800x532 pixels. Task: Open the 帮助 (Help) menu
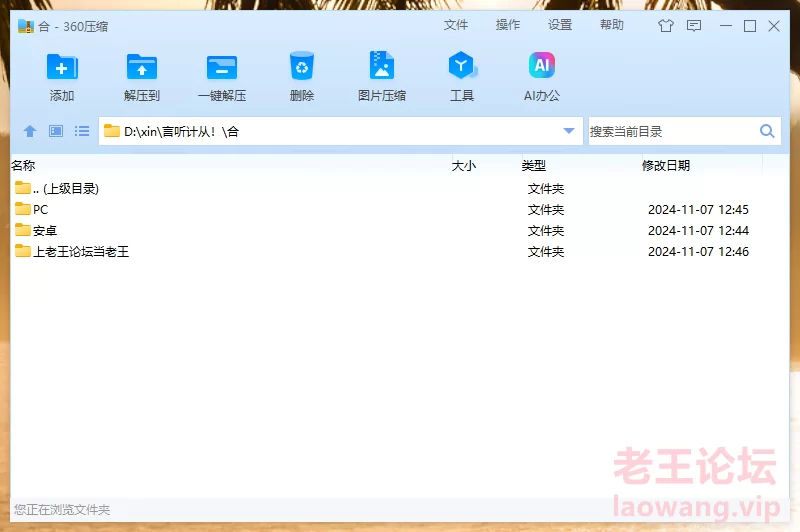click(612, 25)
